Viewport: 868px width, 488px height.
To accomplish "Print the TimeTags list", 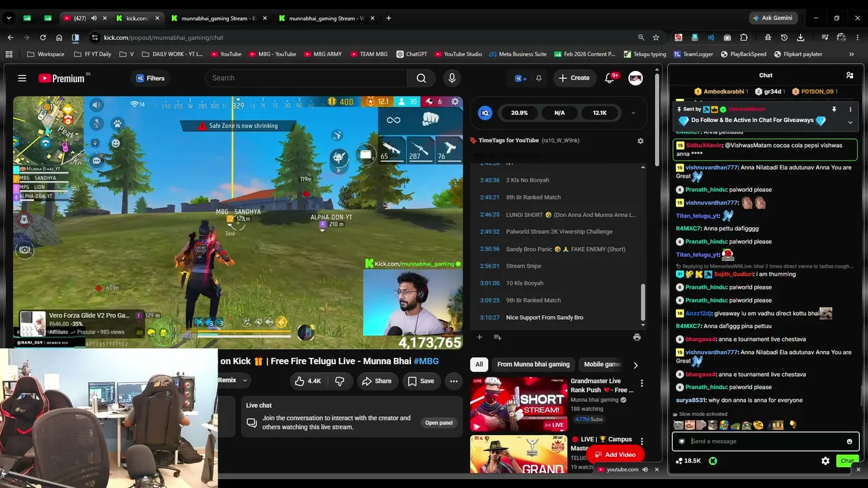I will point(637,337).
